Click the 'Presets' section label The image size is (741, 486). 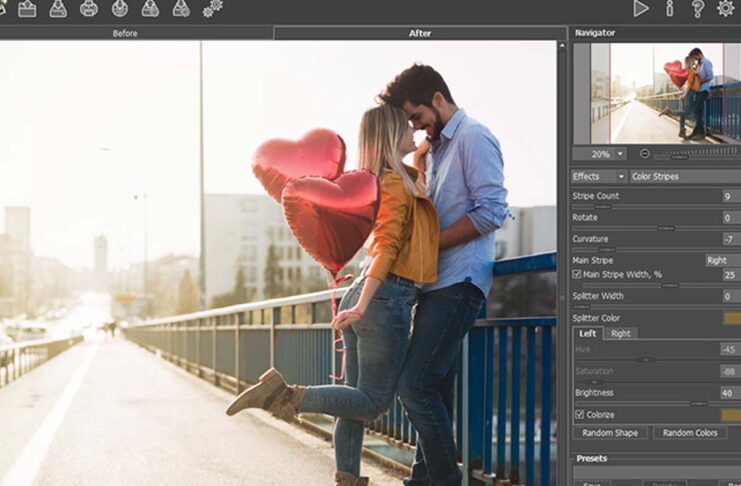(592, 458)
